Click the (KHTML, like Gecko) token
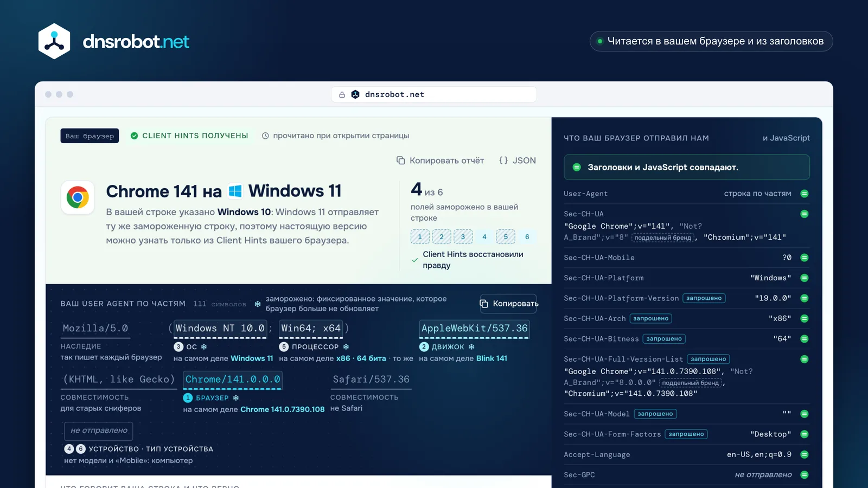Screen dimensions: 868x488 (119, 380)
